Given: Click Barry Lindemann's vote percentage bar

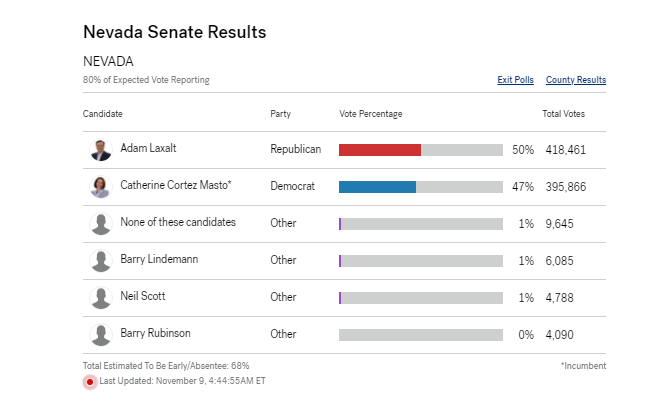Looking at the screenshot, I should [x=421, y=261].
